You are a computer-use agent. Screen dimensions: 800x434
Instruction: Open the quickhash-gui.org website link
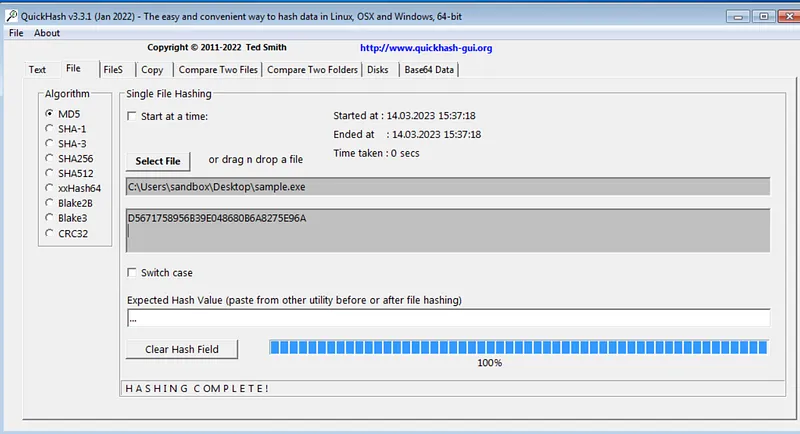[x=426, y=48]
